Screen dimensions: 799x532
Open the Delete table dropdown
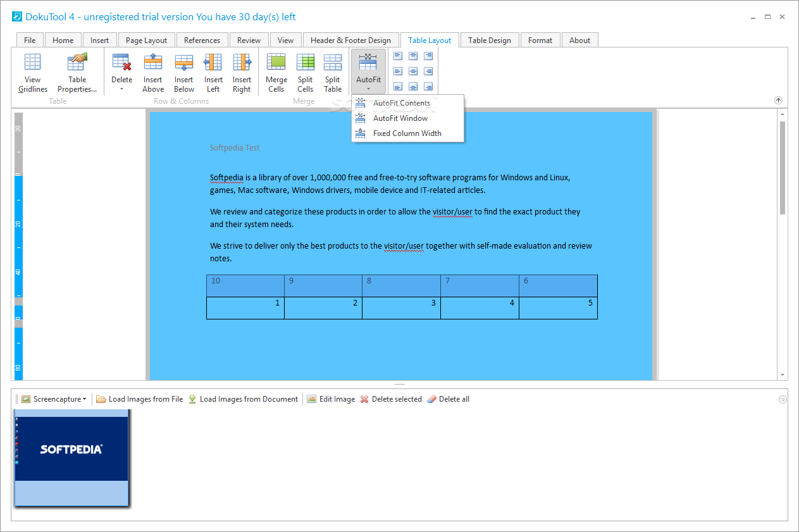121,73
